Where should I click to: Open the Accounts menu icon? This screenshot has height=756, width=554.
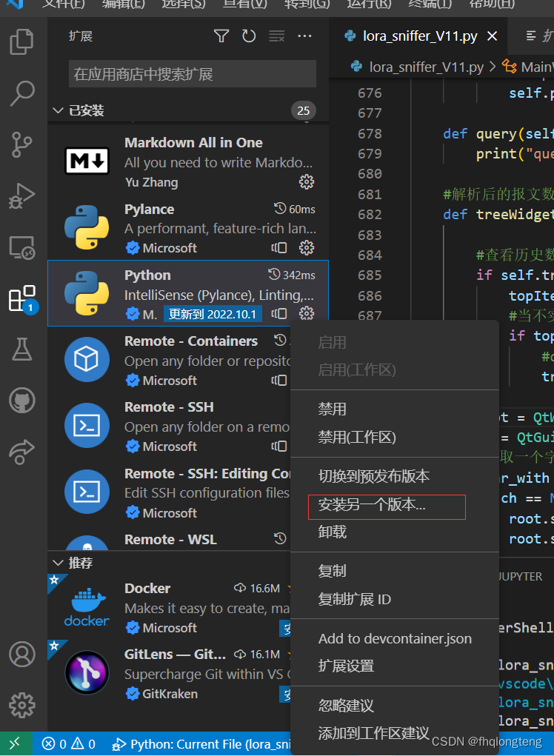[21, 655]
